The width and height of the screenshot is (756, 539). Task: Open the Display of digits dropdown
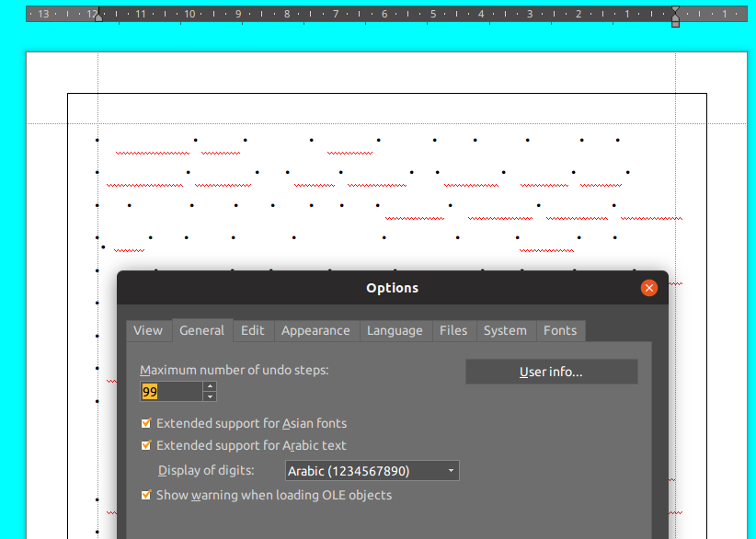[x=372, y=471]
